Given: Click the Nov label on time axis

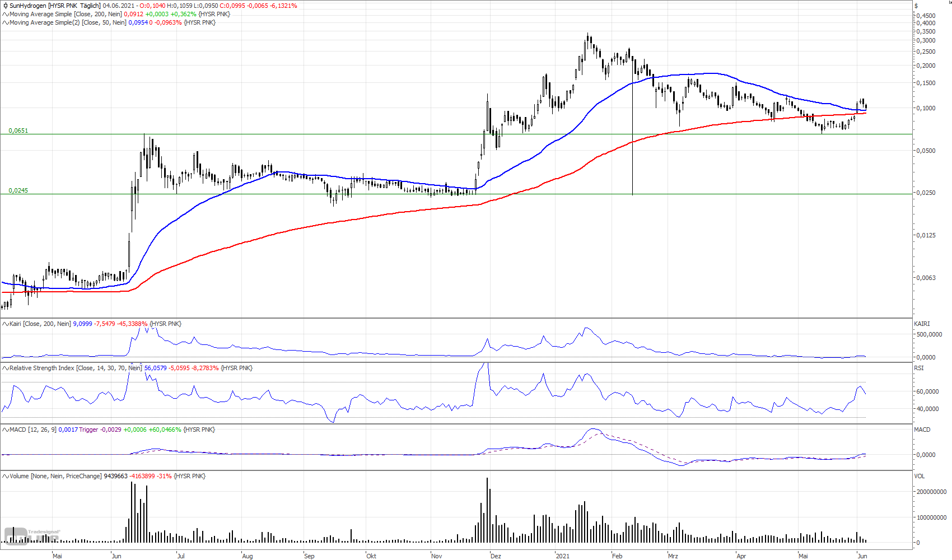Looking at the screenshot, I should point(437,556).
